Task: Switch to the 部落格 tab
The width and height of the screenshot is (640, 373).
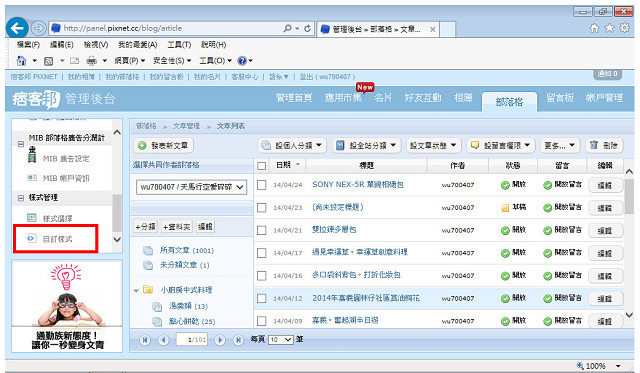Action: tap(509, 102)
